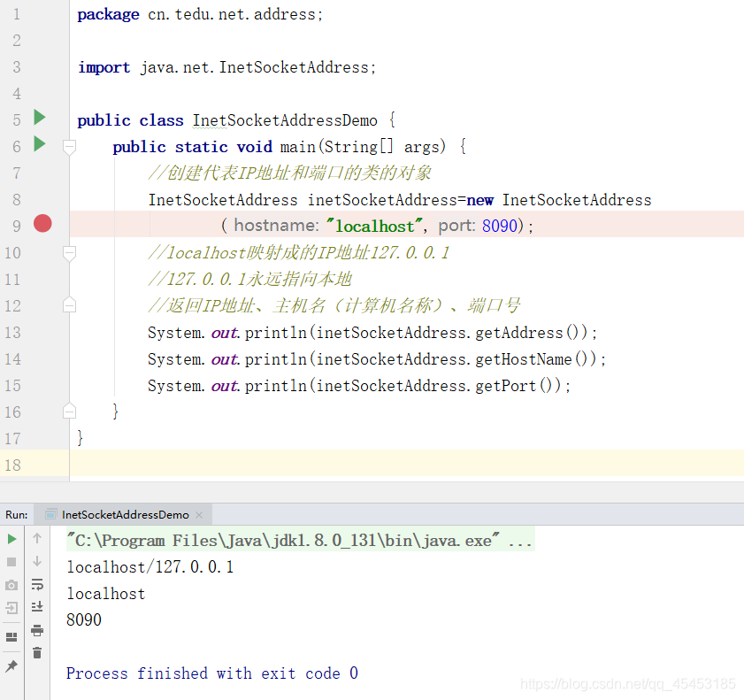This screenshot has height=700, width=744.
Task: Click the main(String[] args) signature on line 6
Action: [x=363, y=147]
